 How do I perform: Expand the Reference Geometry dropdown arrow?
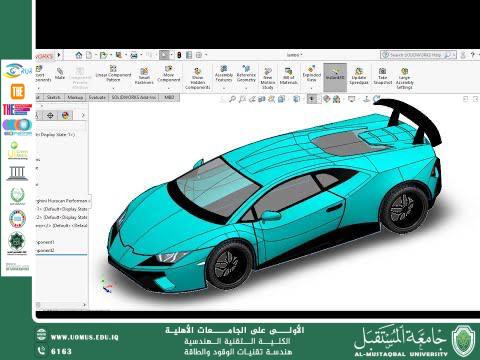[x=246, y=88]
